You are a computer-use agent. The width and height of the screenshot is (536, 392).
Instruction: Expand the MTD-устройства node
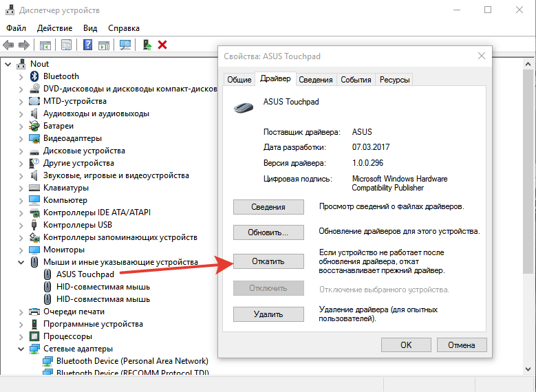pyautogui.click(x=21, y=102)
